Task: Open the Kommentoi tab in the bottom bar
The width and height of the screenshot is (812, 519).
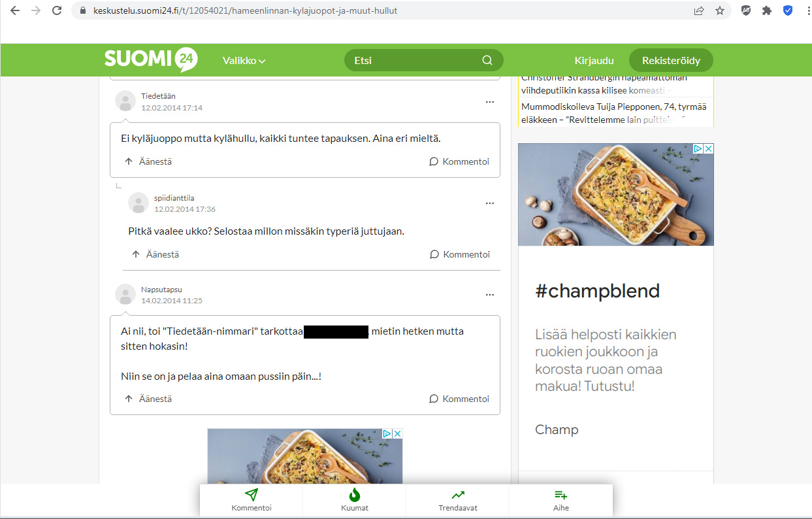Action: 252,501
